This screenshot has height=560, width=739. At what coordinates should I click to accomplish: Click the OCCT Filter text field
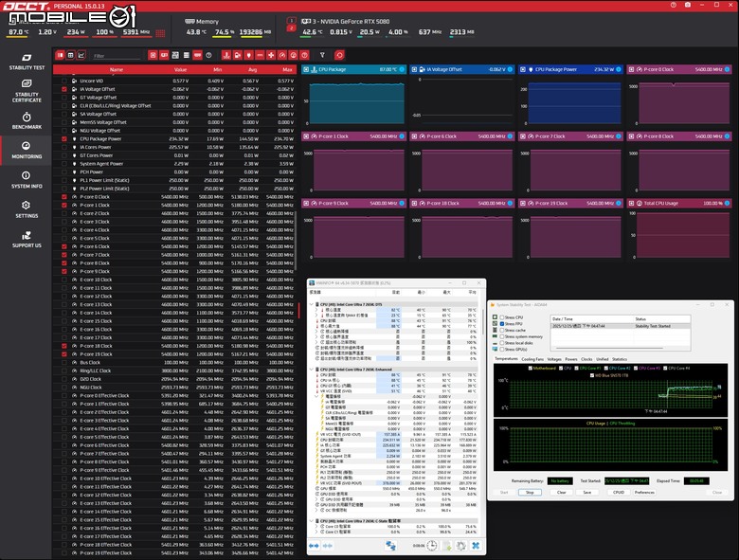[117, 56]
